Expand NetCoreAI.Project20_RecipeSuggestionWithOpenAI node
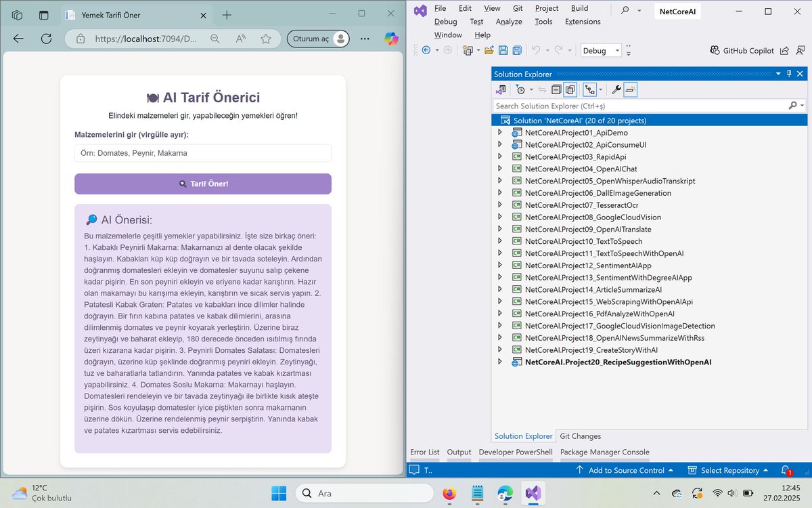The width and height of the screenshot is (812, 508). (x=499, y=362)
